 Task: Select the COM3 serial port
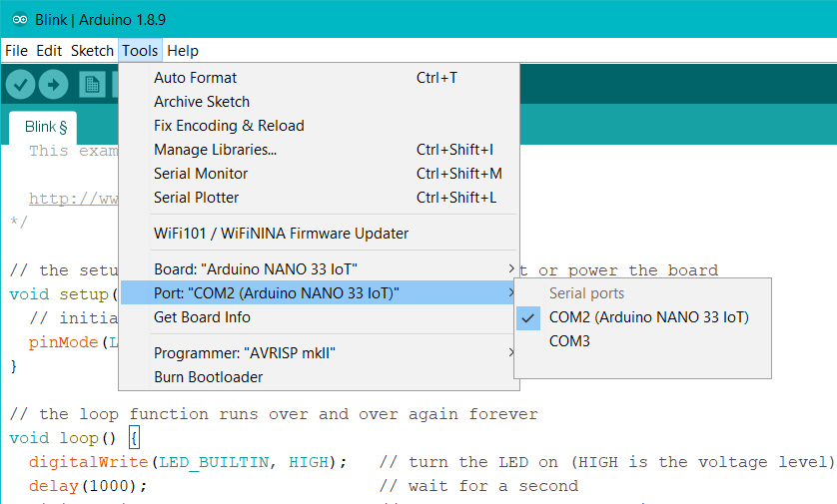pos(642,341)
